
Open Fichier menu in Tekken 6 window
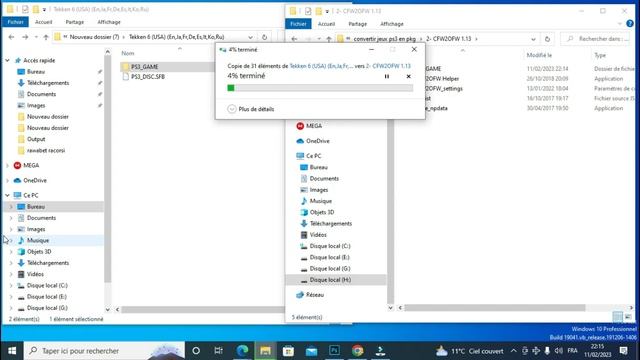pos(16,22)
